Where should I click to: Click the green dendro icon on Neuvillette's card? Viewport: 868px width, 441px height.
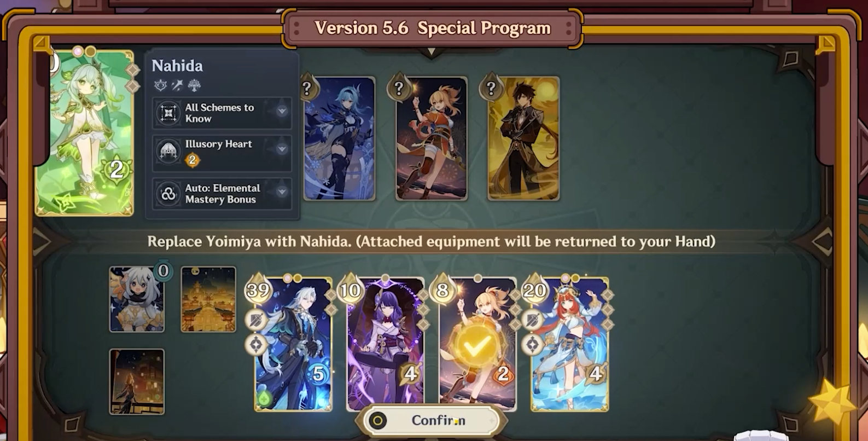265,398
